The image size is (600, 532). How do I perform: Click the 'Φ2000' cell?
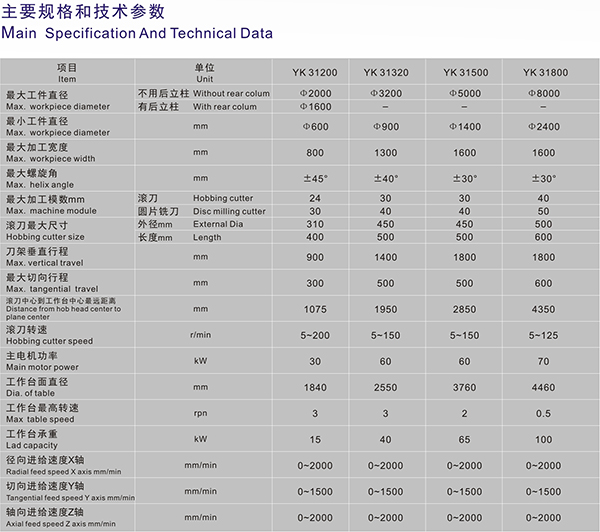pyautogui.click(x=315, y=93)
